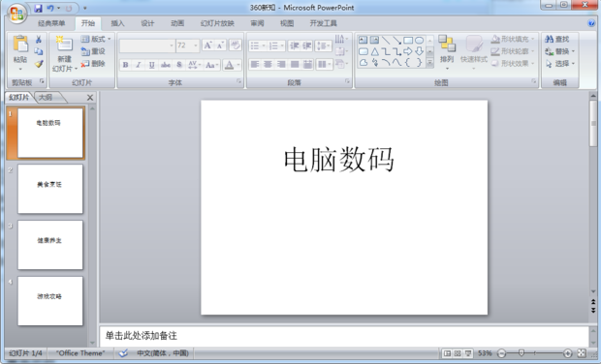Open the Font Color dropdown arrow
The image size is (601, 364).
click(238, 65)
